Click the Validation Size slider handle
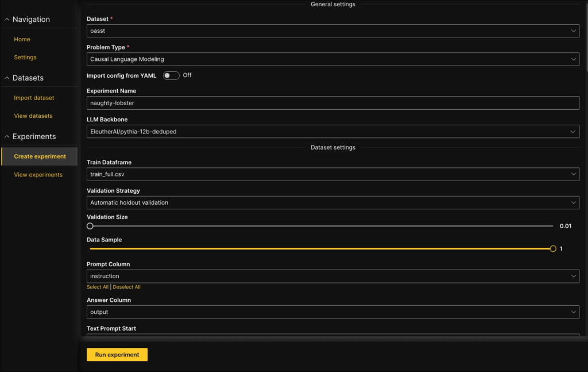Viewport: 588px width, 372px height. 90,226
